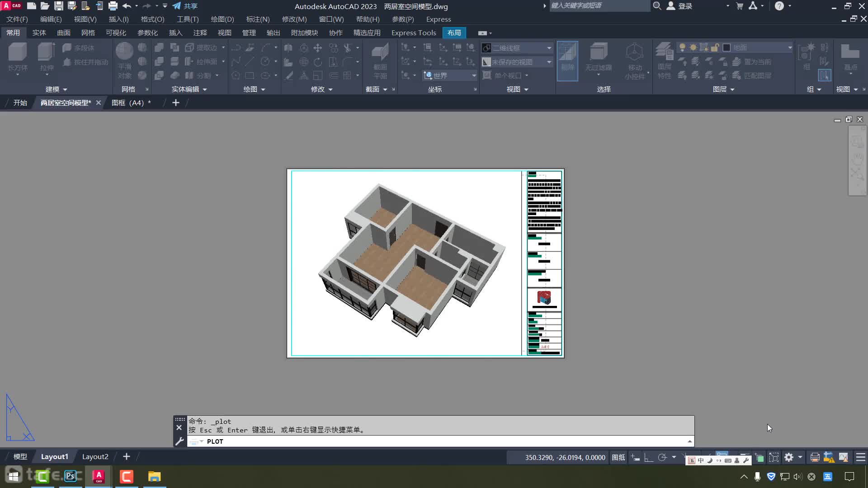
Task: Switch to the 可视化 ribbon tab
Action: click(x=116, y=33)
